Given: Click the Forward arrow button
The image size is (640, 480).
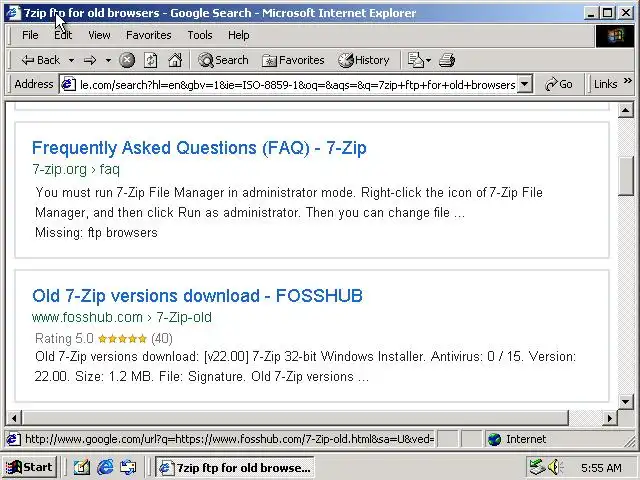Looking at the screenshot, I should [x=90, y=60].
